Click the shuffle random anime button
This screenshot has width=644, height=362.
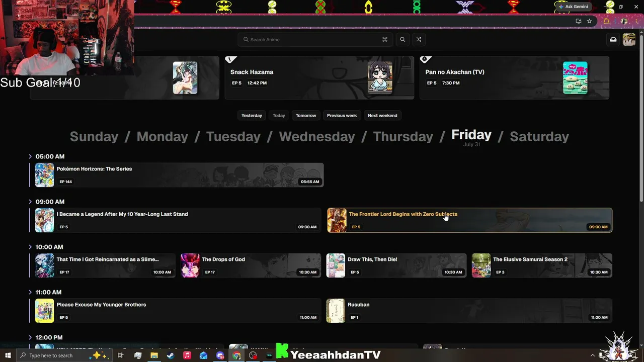coord(419,39)
